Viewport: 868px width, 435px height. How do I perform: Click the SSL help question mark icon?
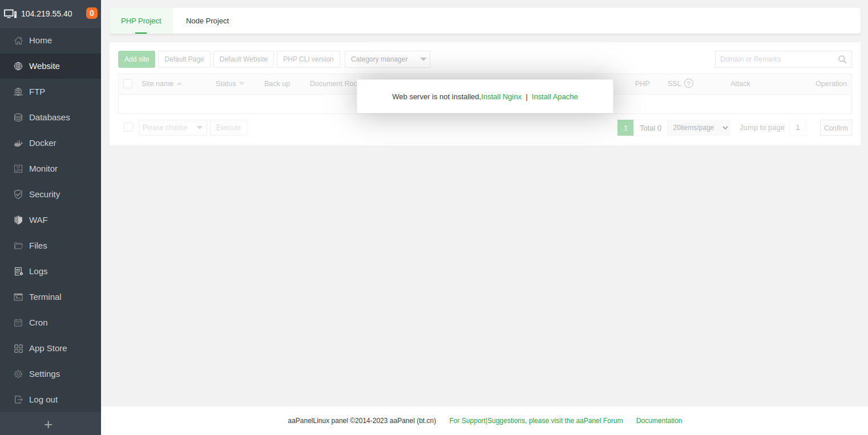689,83
